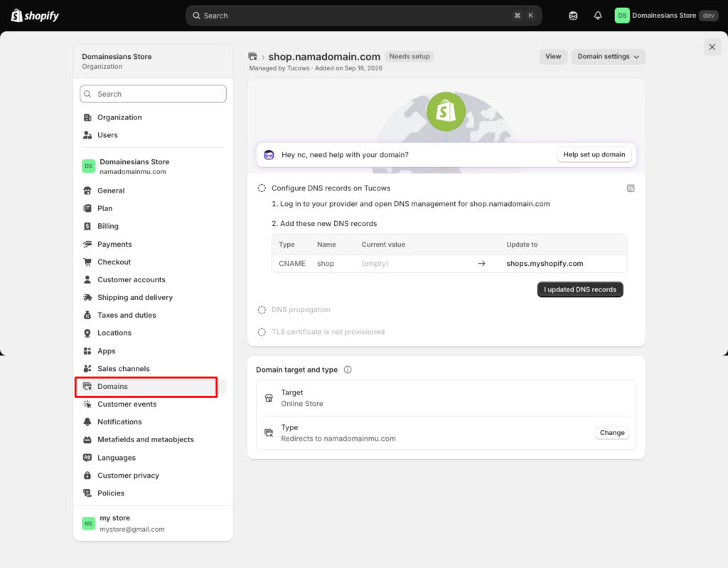Click the Payments icon in sidebar
728x568 pixels.
click(x=87, y=244)
